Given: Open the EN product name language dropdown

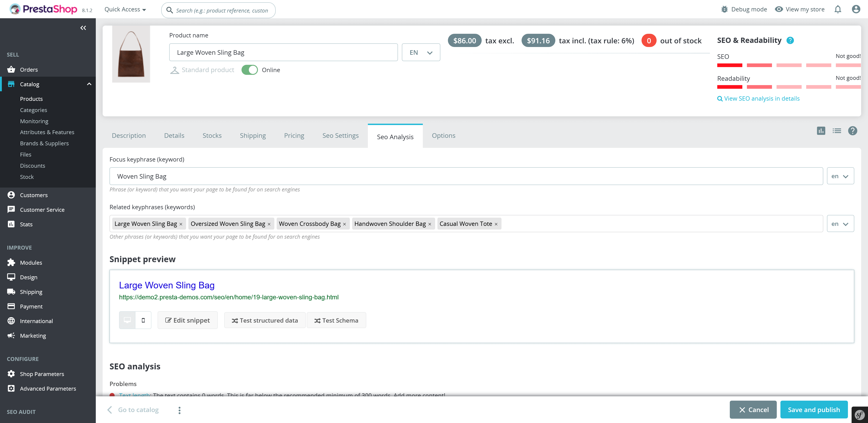Looking at the screenshot, I should (421, 52).
